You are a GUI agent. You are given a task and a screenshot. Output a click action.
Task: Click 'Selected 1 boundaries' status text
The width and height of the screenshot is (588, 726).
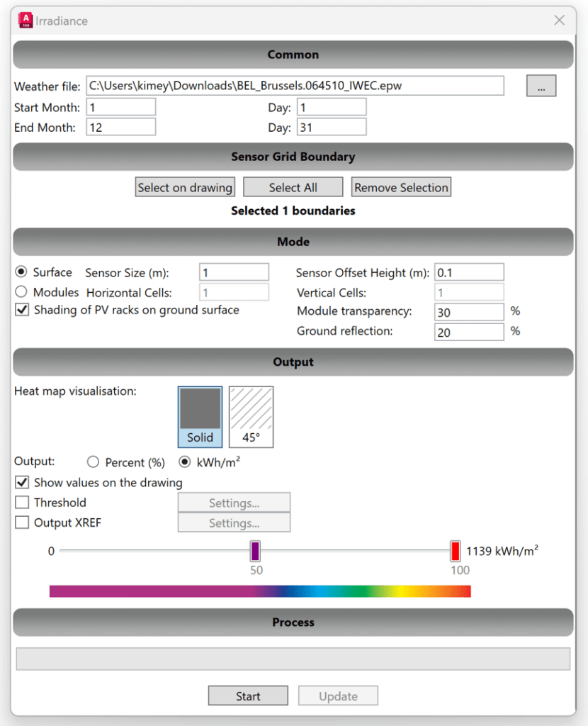pos(293,211)
